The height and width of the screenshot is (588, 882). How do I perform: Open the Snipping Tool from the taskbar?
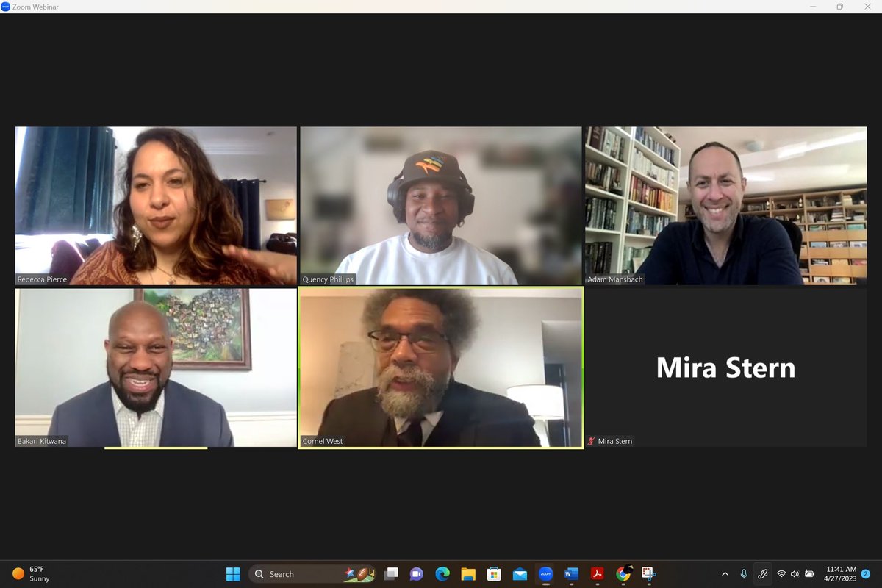point(648,574)
